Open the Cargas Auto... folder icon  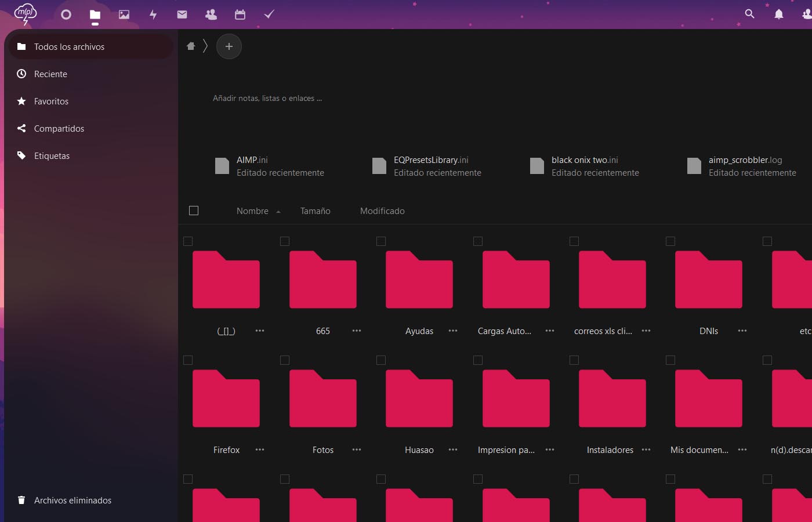[x=516, y=280]
